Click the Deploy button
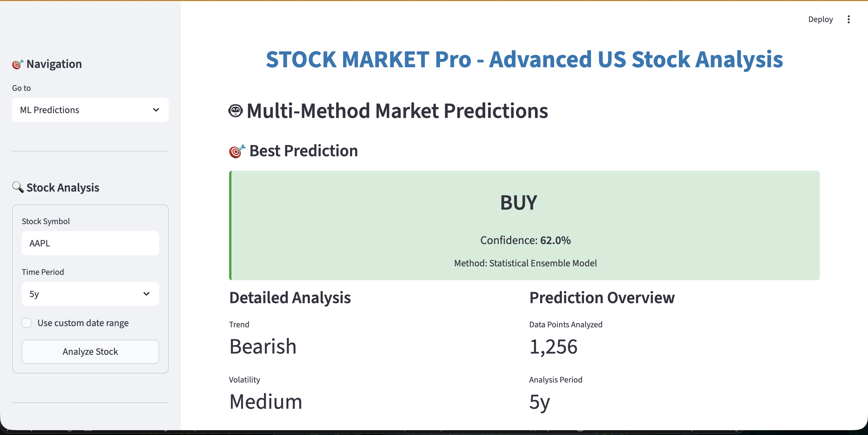The width and height of the screenshot is (868, 435). coord(820,20)
